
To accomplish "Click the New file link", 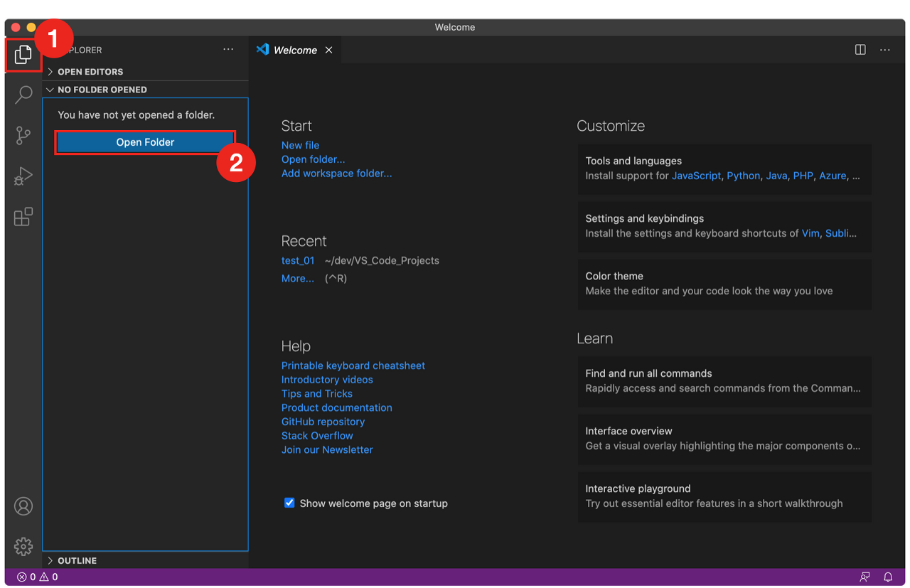I will [x=300, y=145].
